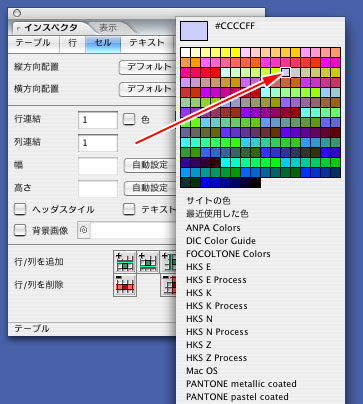Image resolution: width=363 pixels, height=404 pixels.
Task: Select ANPA Colors library
Action: pos(213,228)
